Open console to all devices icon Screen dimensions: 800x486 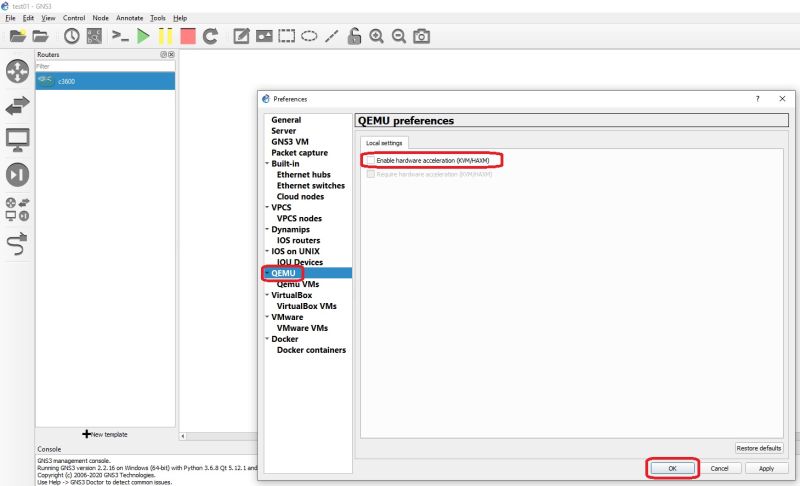coord(120,36)
